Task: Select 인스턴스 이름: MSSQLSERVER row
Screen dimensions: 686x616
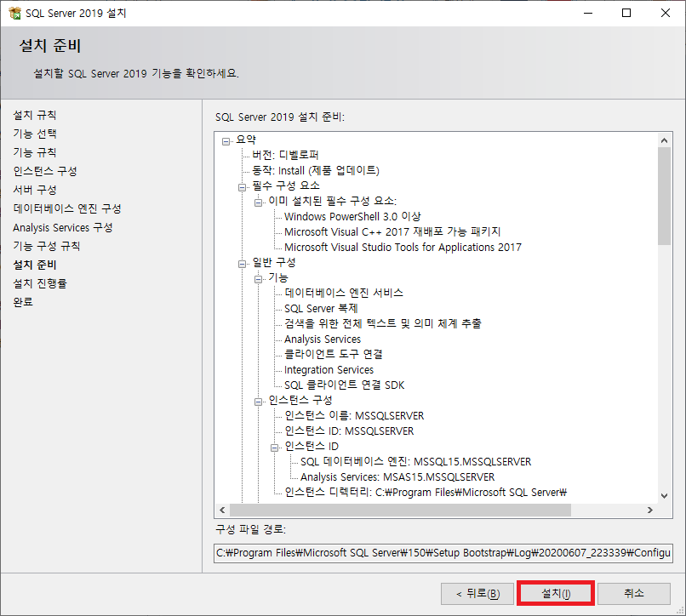Action: pyautogui.click(x=354, y=415)
